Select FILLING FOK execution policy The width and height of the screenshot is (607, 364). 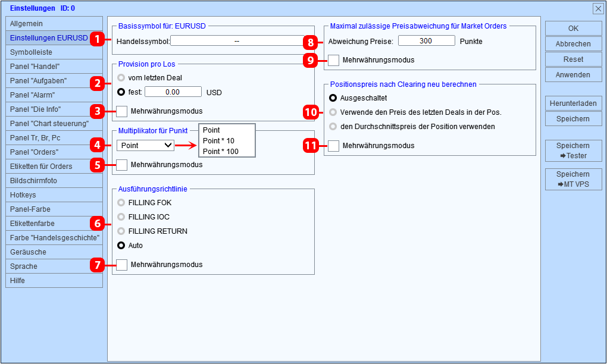click(x=121, y=203)
